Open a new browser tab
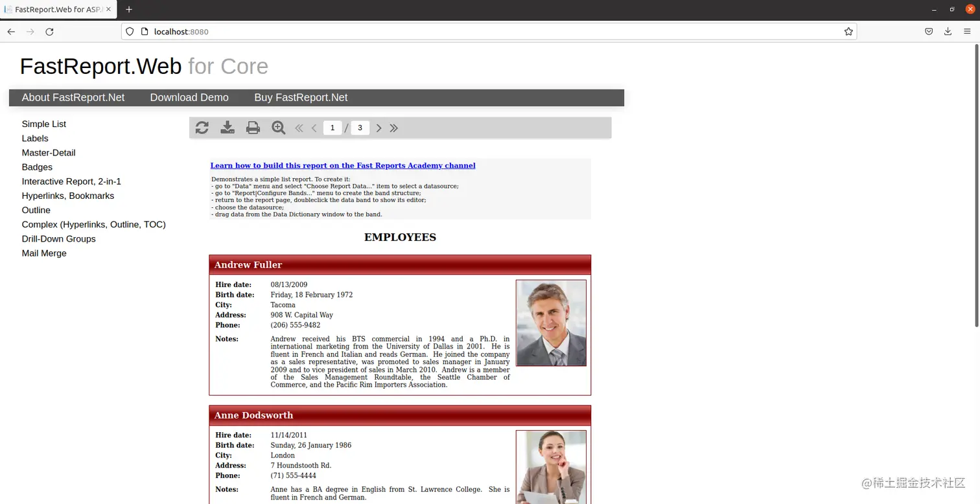980x504 pixels. point(129,9)
